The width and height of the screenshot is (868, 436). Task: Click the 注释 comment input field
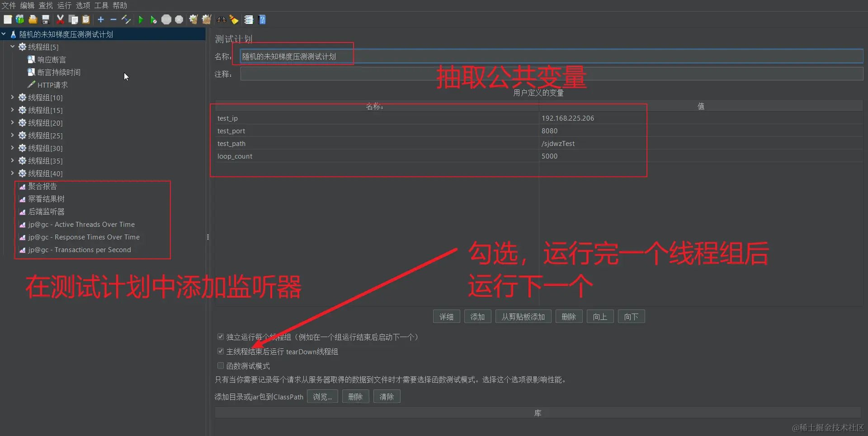[x=552, y=74]
